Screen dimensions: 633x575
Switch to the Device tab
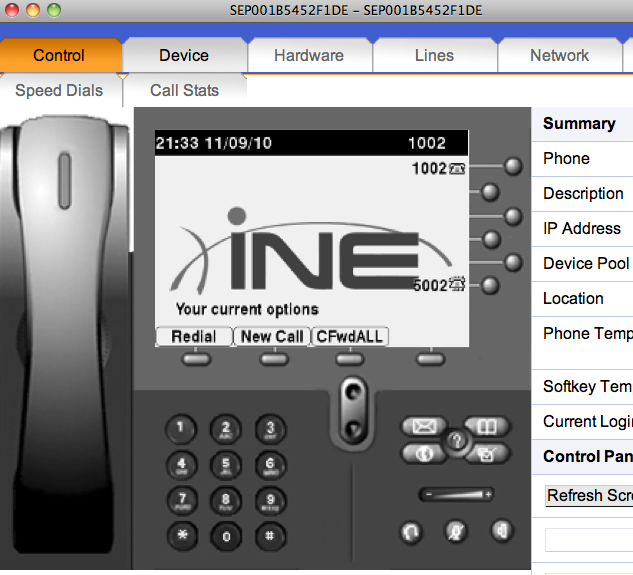tap(184, 55)
